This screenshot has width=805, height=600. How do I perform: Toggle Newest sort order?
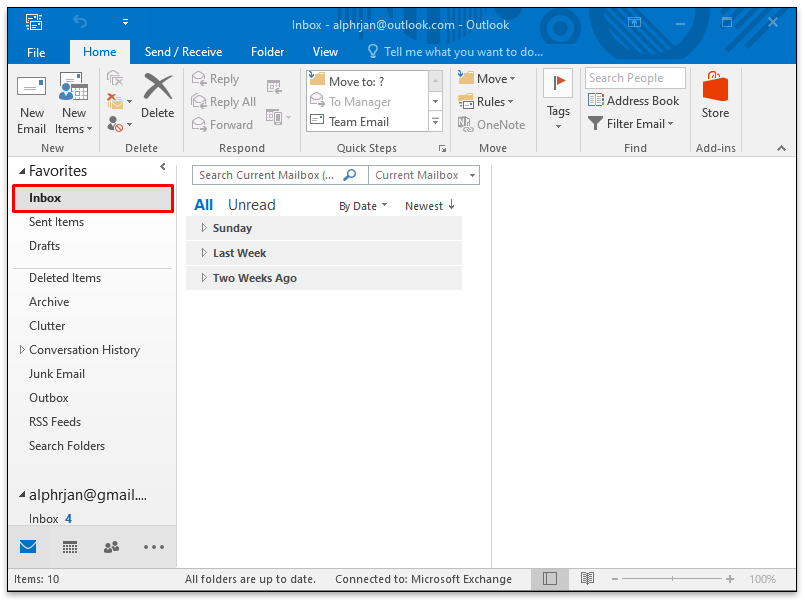coord(430,206)
